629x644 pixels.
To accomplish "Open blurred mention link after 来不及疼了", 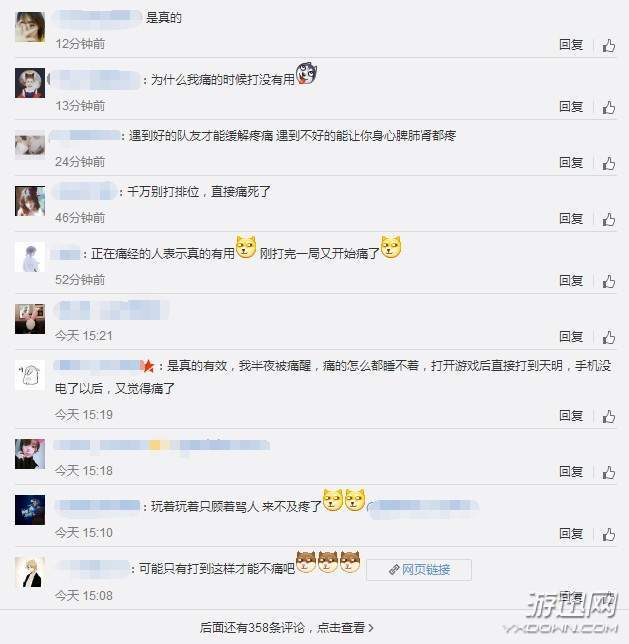I will pos(423,508).
